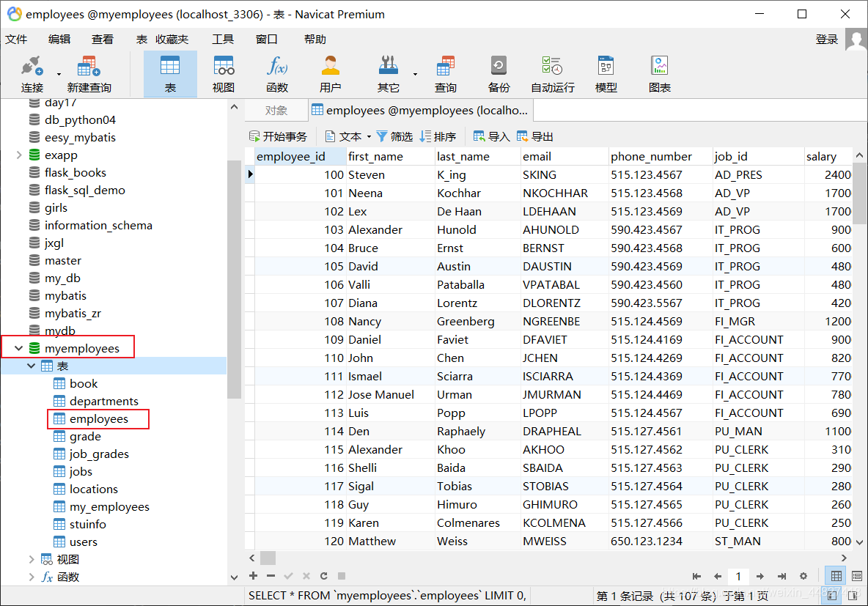Switch to form view mode

tap(857, 576)
